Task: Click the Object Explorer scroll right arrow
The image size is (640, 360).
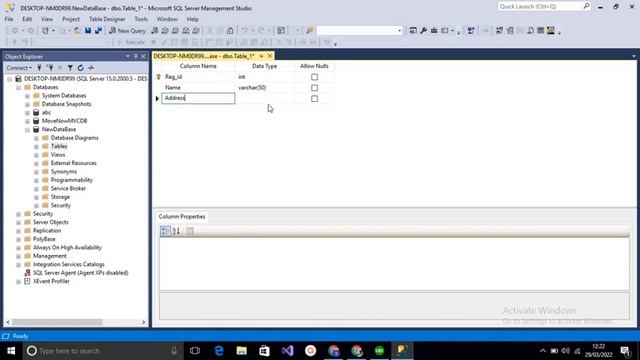Action: [x=143, y=322]
